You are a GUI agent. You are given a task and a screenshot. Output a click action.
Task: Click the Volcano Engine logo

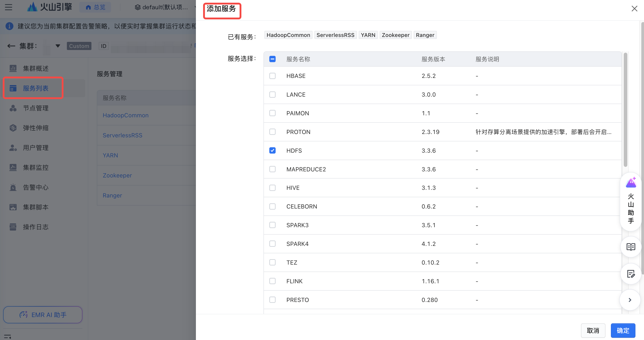[49, 7]
